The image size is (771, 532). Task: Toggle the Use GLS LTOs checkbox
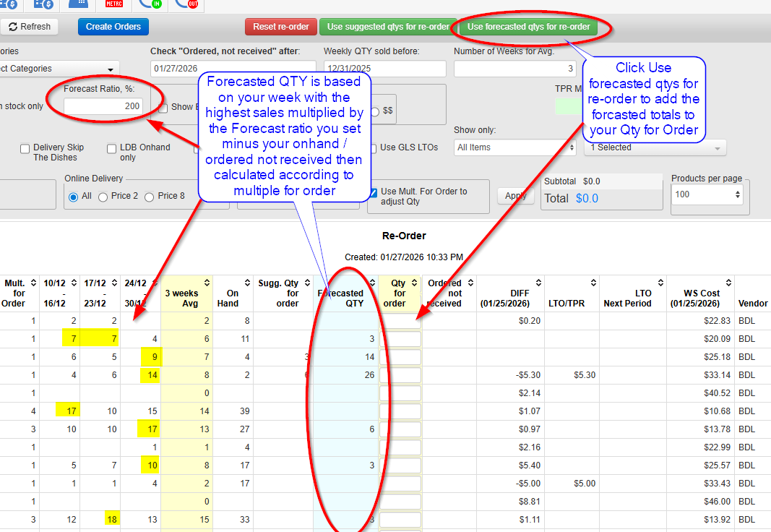[373, 148]
